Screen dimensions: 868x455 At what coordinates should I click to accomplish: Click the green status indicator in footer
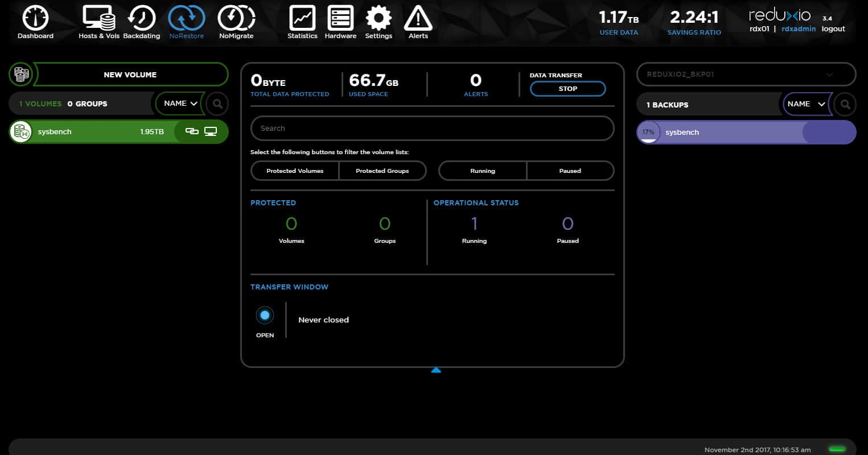837,449
